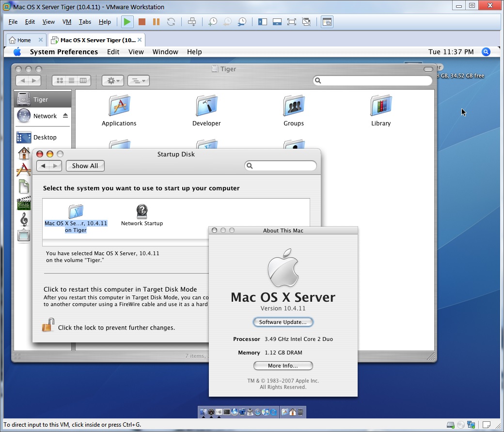Open QuickTime Player from the Dock
Viewport: 504px width, 432px height.
(273, 412)
